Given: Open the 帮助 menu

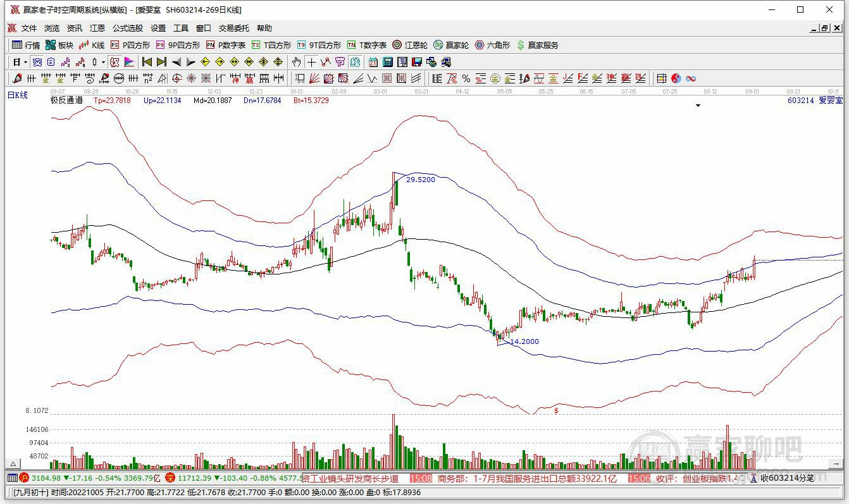Looking at the screenshot, I should click(x=264, y=28).
